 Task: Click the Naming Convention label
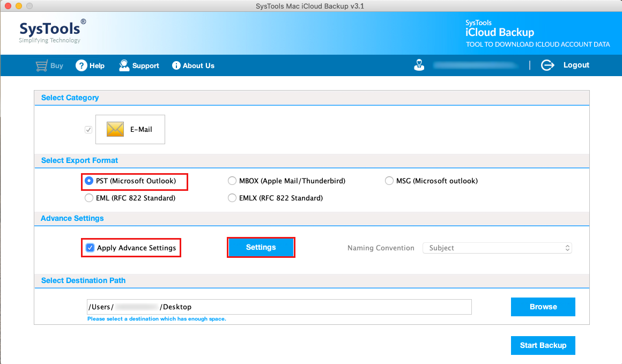click(x=381, y=248)
